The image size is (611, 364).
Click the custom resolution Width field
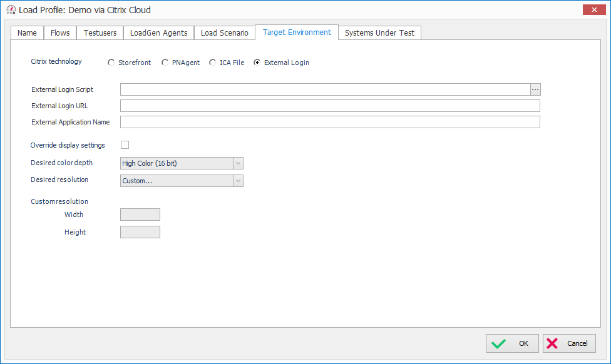pos(140,215)
